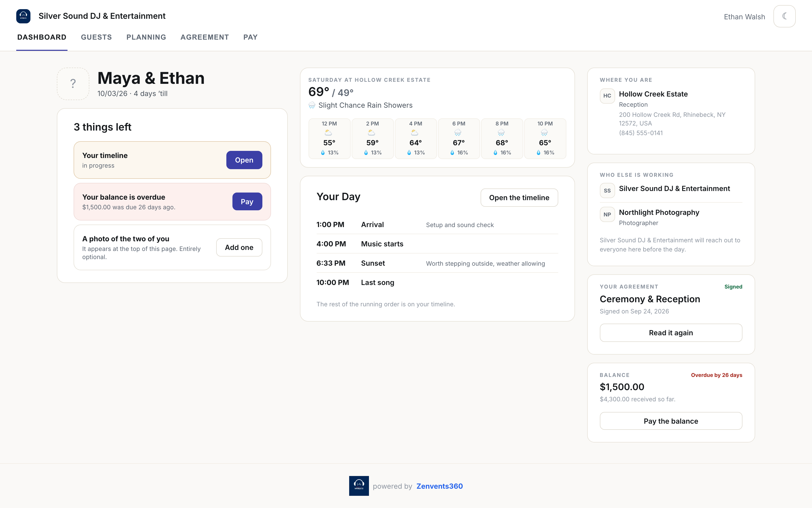
Task: Switch to the Dashboard tab
Action: (x=42, y=37)
